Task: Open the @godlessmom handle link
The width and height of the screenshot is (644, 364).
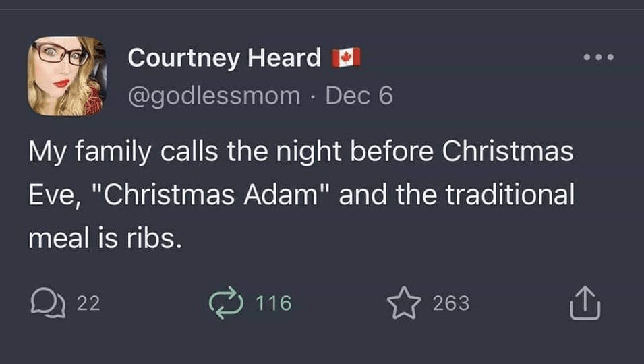Action: coord(214,96)
